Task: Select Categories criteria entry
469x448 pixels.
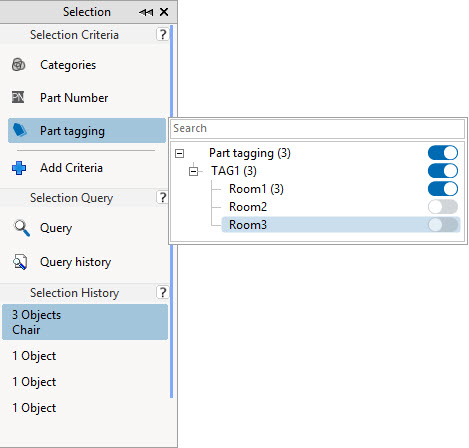Action: (x=87, y=65)
